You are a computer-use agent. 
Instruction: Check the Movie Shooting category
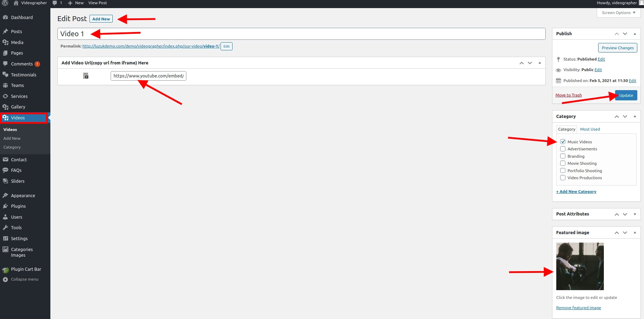click(563, 163)
